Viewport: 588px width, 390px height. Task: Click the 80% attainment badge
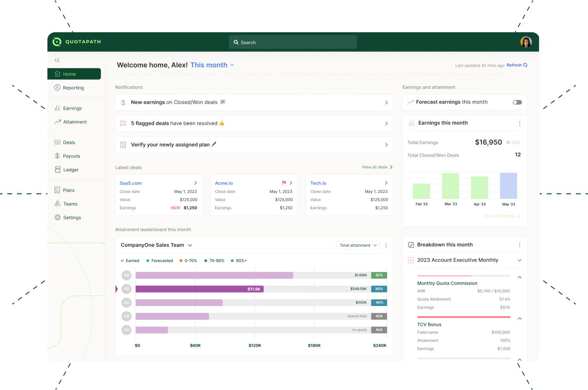(379, 289)
